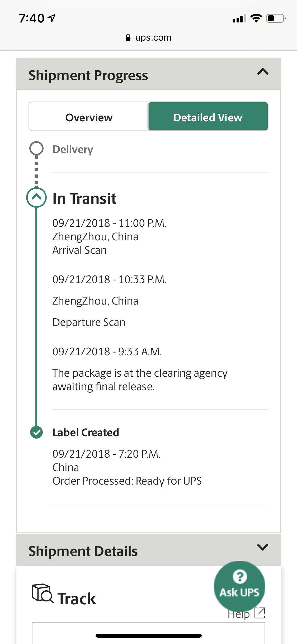Tap the Label Created green checkmark
The height and width of the screenshot is (644, 297).
click(x=36, y=433)
